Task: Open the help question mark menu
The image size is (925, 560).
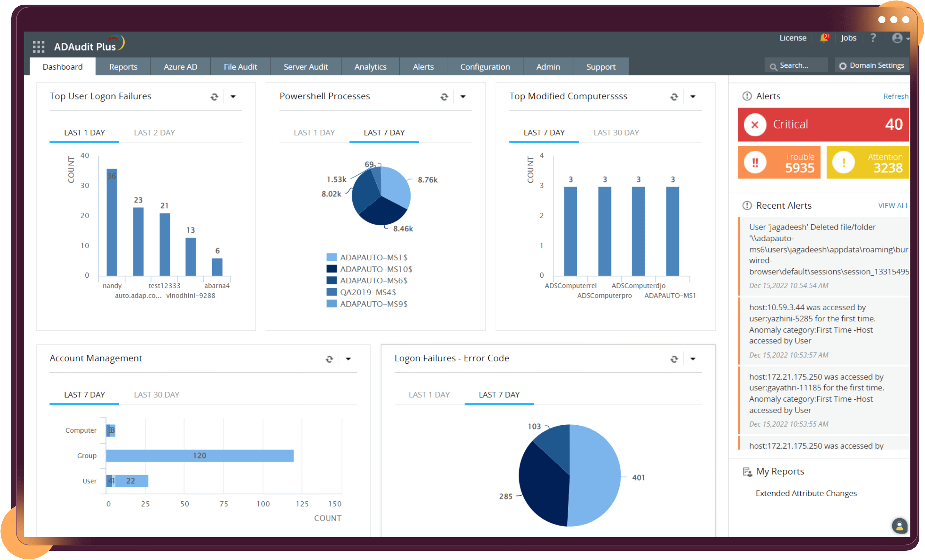Action: pyautogui.click(x=874, y=38)
